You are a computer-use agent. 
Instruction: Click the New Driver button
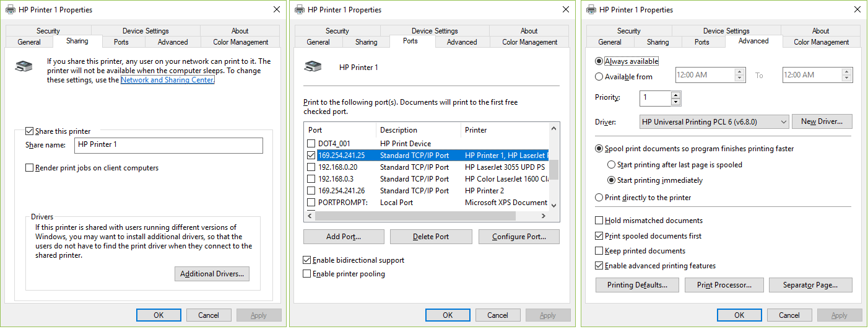[822, 121]
